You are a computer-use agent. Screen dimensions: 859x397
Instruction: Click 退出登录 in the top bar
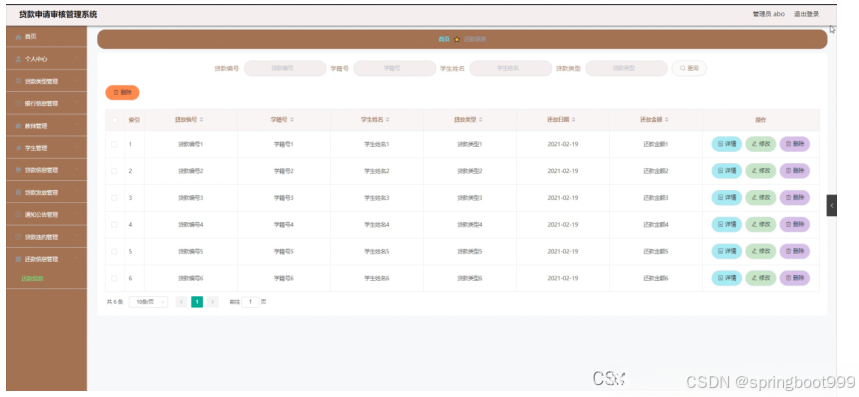(806, 14)
